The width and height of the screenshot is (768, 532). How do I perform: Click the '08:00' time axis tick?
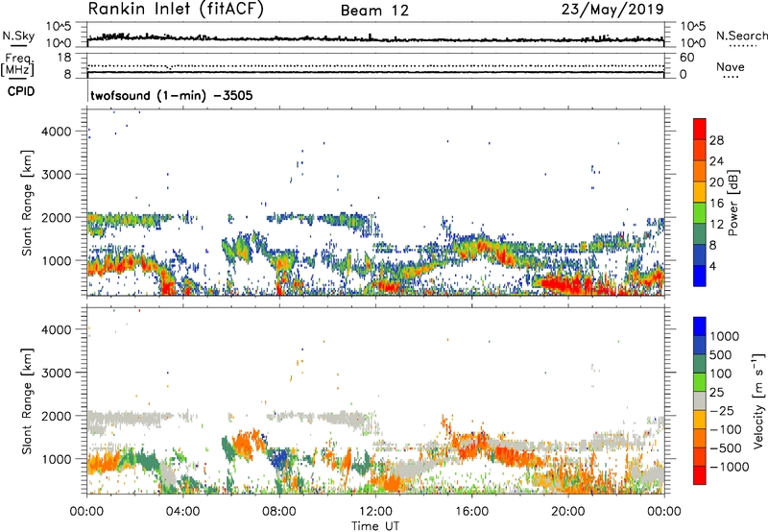(x=279, y=511)
